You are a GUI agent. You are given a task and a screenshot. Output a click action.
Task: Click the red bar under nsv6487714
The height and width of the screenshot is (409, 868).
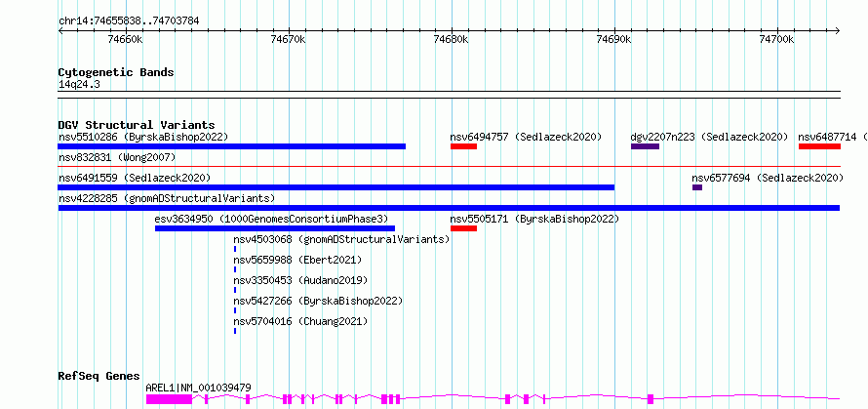(x=819, y=146)
